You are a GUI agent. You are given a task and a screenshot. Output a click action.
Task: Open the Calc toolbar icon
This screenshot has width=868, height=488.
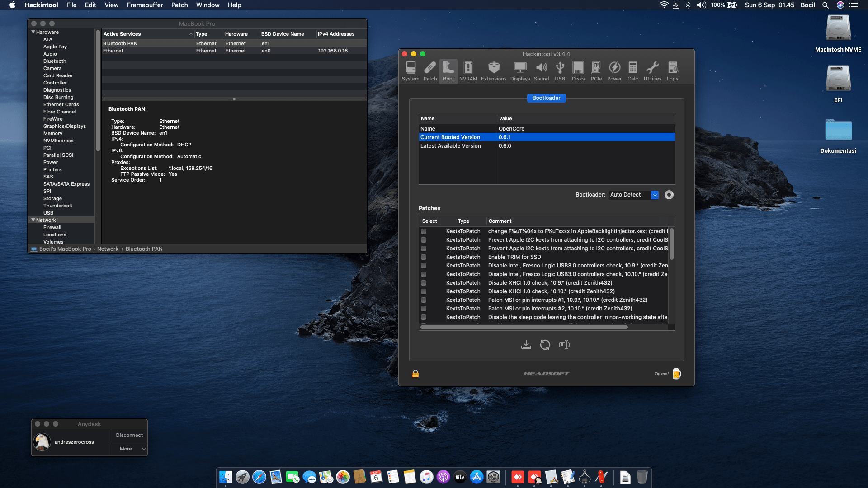pos(633,71)
